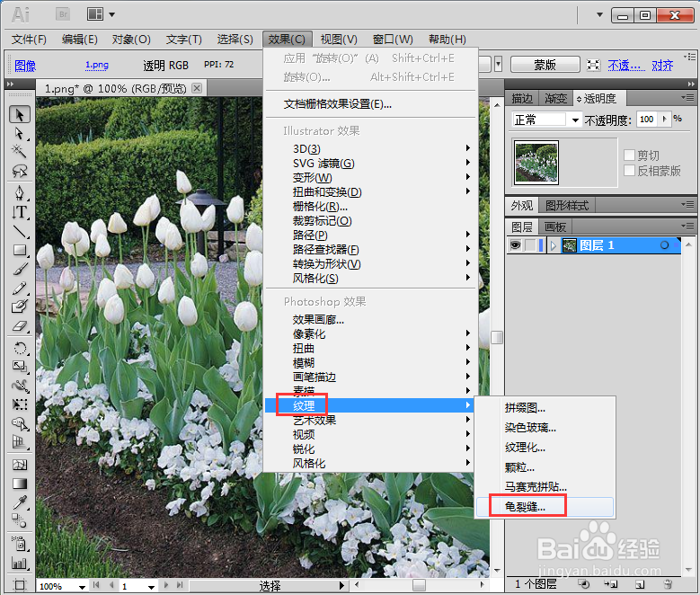Select the Symbol Sprayer tool

point(19,543)
